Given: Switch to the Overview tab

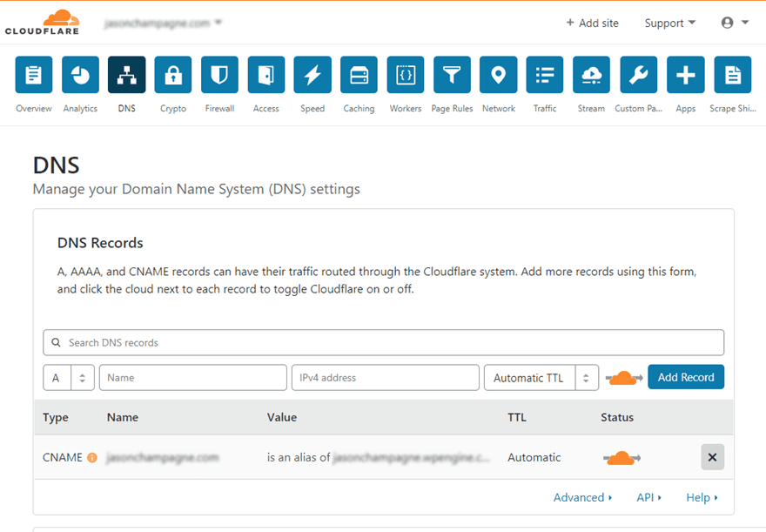Looking at the screenshot, I should pyautogui.click(x=33, y=74).
